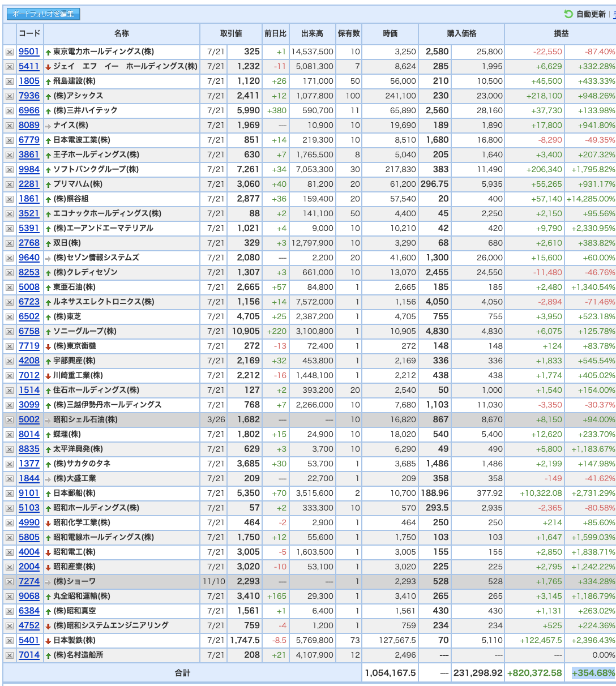Screen dimensions: 616x686
Task: Click the name 日本郵船(株)
Action: [x=74, y=493]
